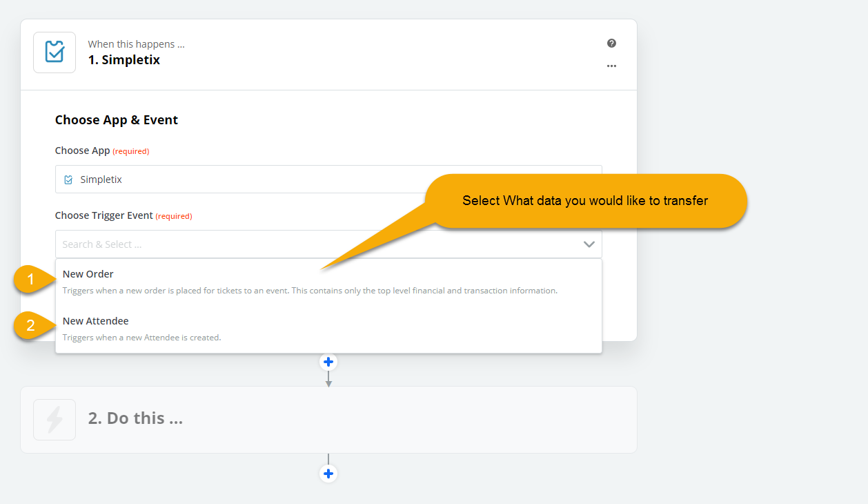The height and width of the screenshot is (504, 868).
Task: Open the 2. Do this step card
Action: [x=328, y=420]
